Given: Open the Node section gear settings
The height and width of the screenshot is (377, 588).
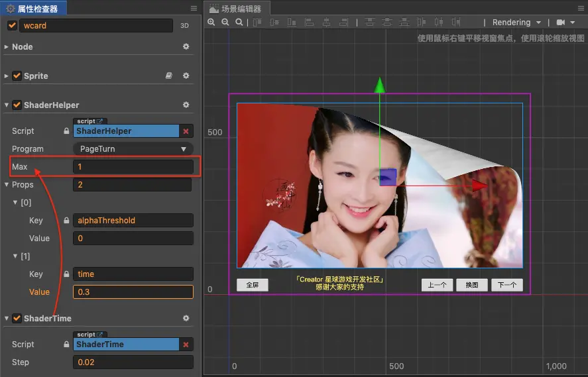Looking at the screenshot, I should 186,47.
